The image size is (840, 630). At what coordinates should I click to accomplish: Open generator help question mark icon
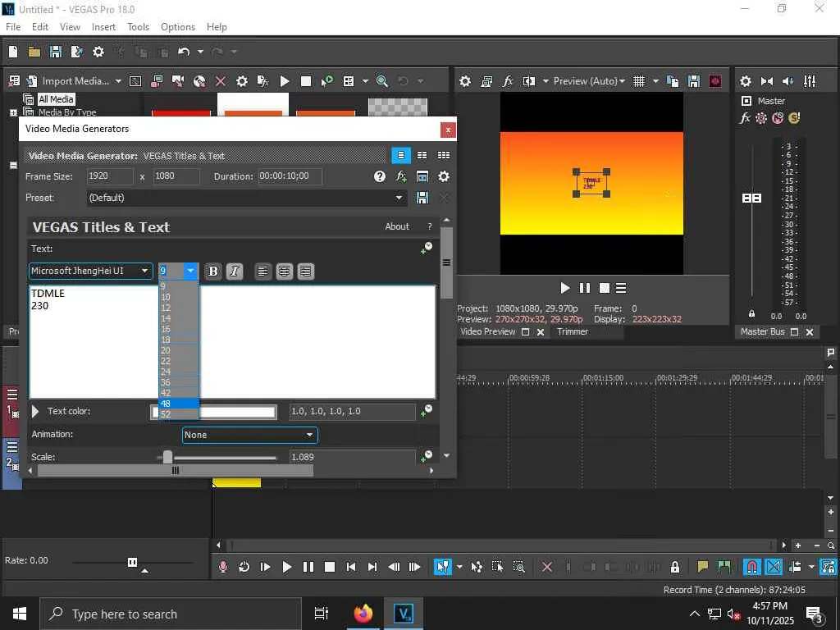click(379, 176)
